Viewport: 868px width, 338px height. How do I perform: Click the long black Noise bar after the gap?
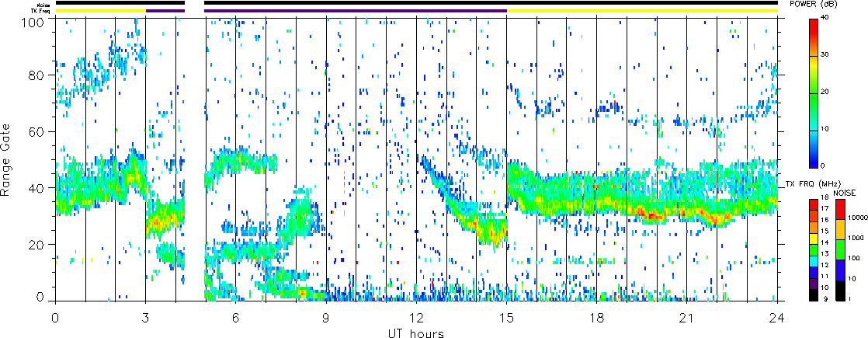[491, 3]
